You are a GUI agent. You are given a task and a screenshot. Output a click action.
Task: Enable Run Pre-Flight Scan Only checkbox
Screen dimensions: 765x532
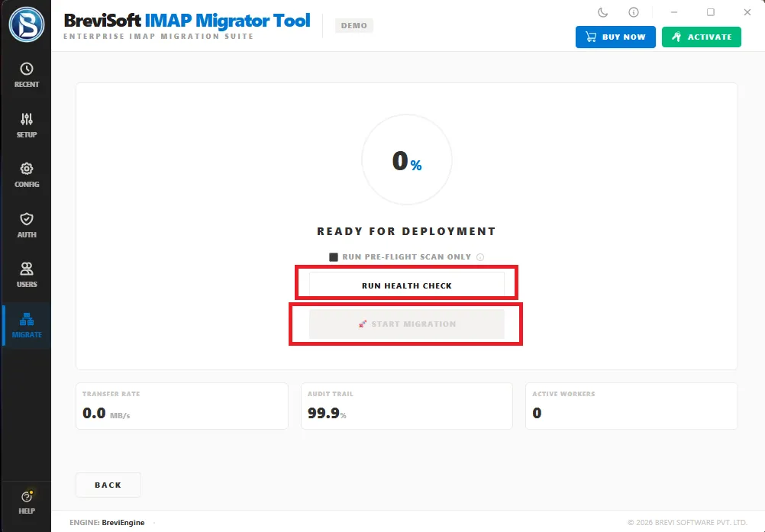[334, 257]
